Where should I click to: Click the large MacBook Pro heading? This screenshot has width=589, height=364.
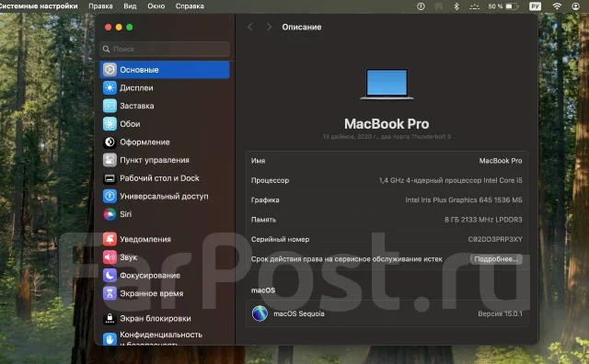387,124
